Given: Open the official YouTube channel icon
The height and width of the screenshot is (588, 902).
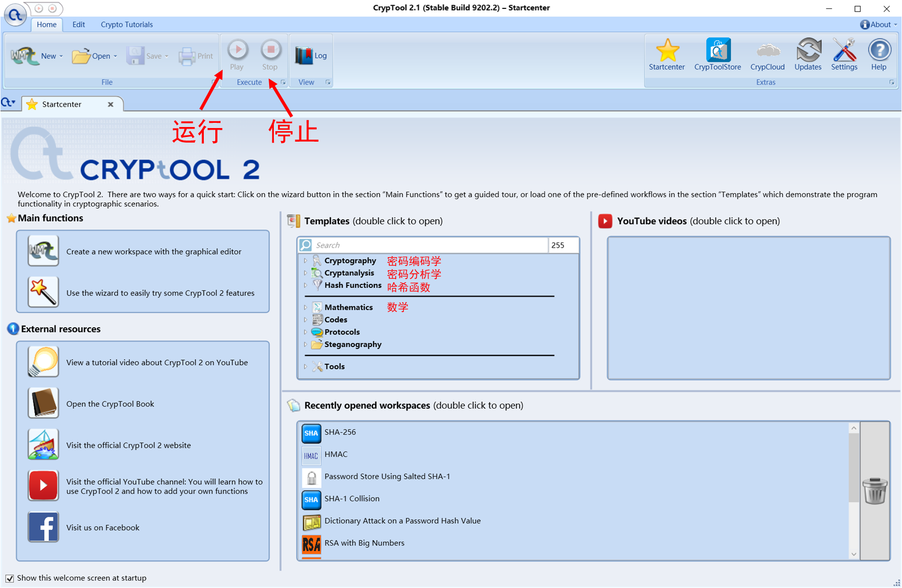Looking at the screenshot, I should 43,486.
